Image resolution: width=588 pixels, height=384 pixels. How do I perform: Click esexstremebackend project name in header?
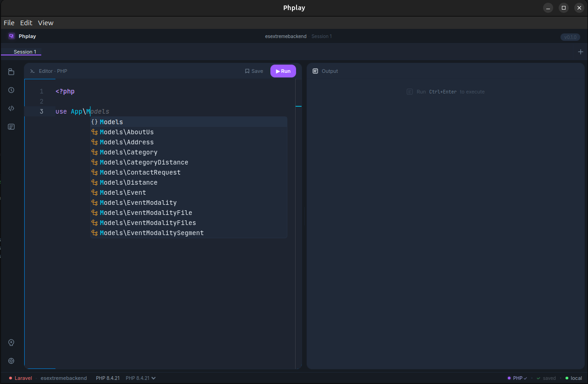[x=286, y=36]
